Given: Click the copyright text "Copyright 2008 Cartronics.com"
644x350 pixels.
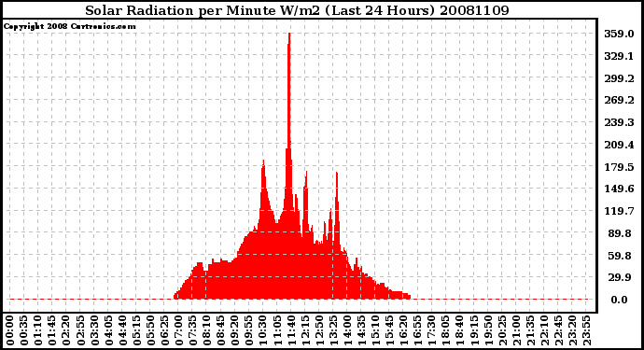Looking at the screenshot, I should pos(69,26).
